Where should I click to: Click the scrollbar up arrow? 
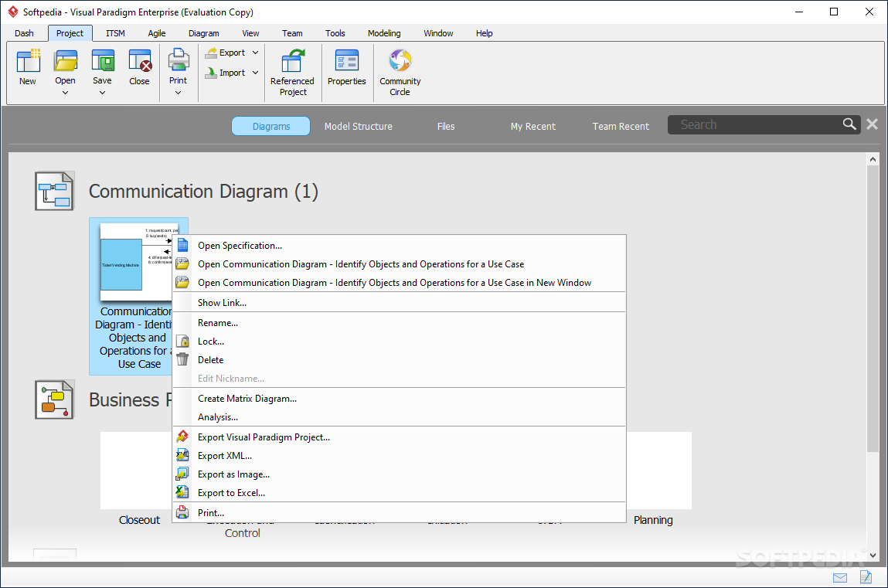click(873, 160)
